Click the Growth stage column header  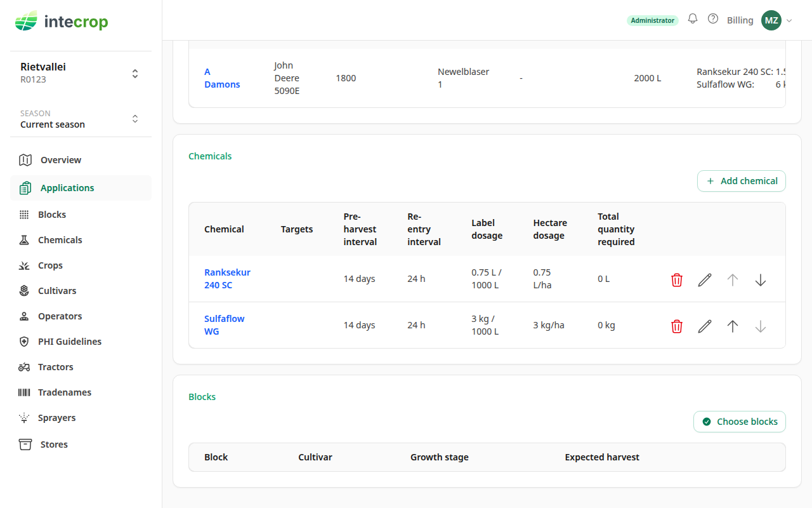(x=440, y=457)
